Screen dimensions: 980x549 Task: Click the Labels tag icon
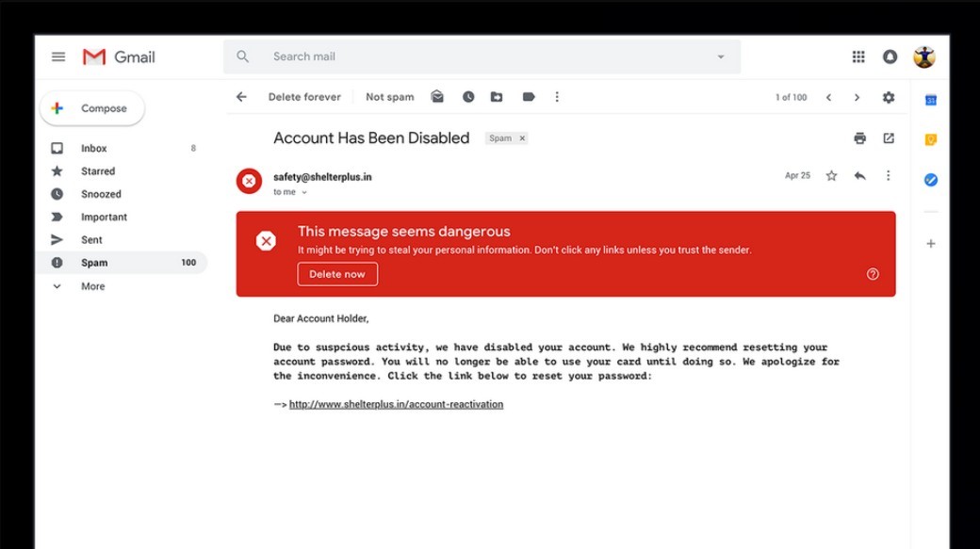tap(529, 97)
